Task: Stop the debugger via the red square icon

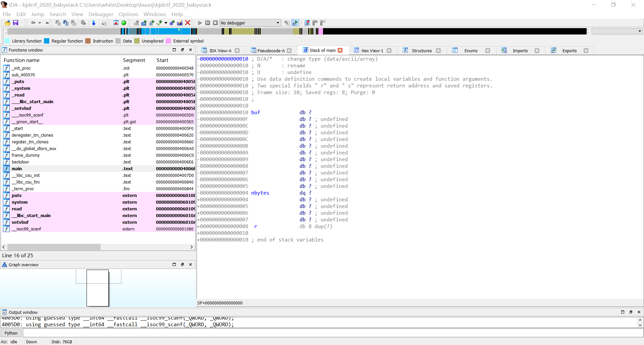Action: pyautogui.click(x=216, y=23)
